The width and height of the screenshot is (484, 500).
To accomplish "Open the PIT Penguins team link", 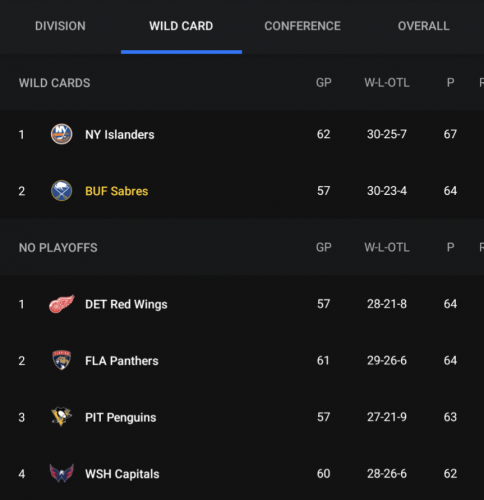I will click(121, 417).
